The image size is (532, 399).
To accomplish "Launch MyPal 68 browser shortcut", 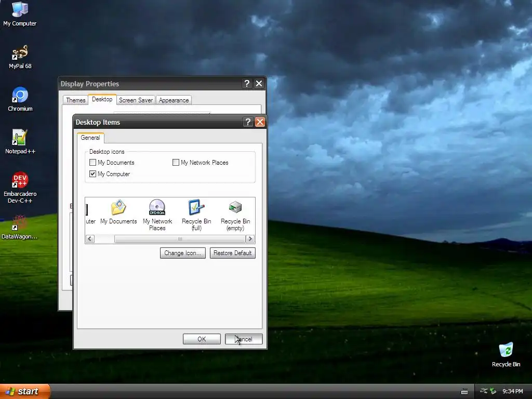I will [20, 57].
